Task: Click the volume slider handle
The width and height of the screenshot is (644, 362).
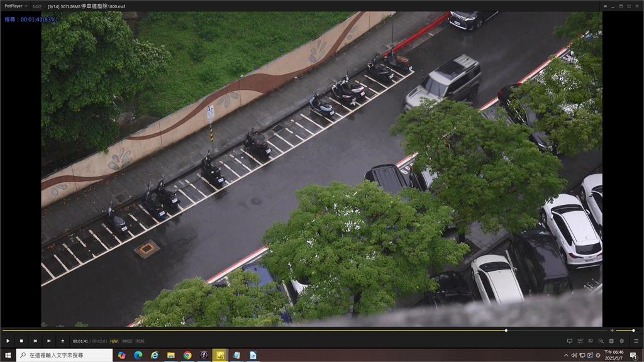Action: [634, 330]
